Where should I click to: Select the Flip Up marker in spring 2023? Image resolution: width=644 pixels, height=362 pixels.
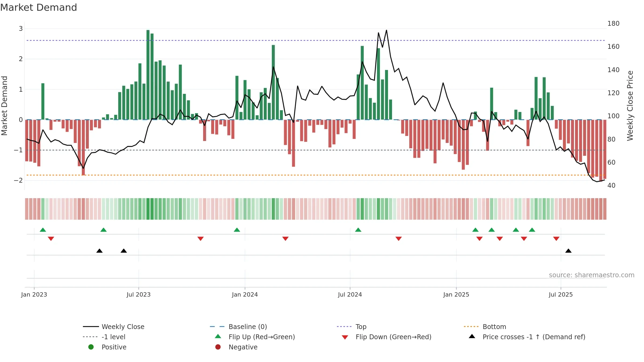(x=104, y=230)
